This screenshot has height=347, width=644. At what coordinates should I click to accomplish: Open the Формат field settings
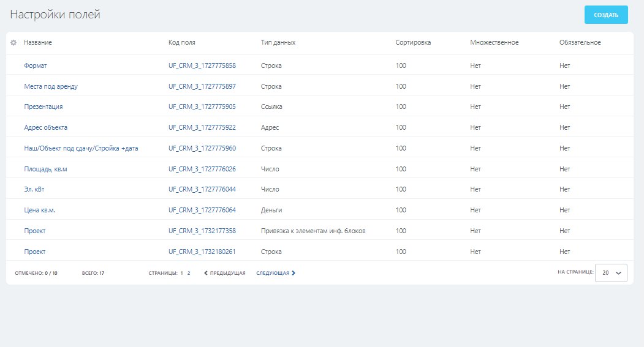coord(35,65)
